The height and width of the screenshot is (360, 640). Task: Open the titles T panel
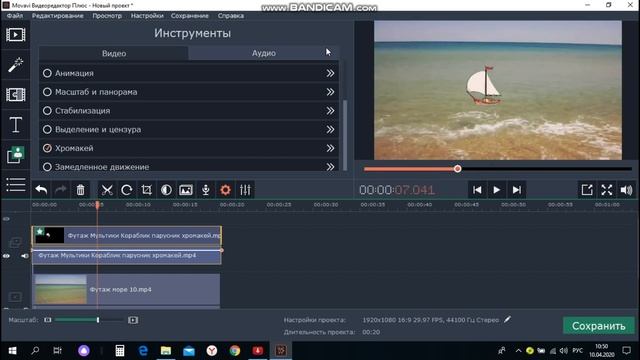[16, 125]
